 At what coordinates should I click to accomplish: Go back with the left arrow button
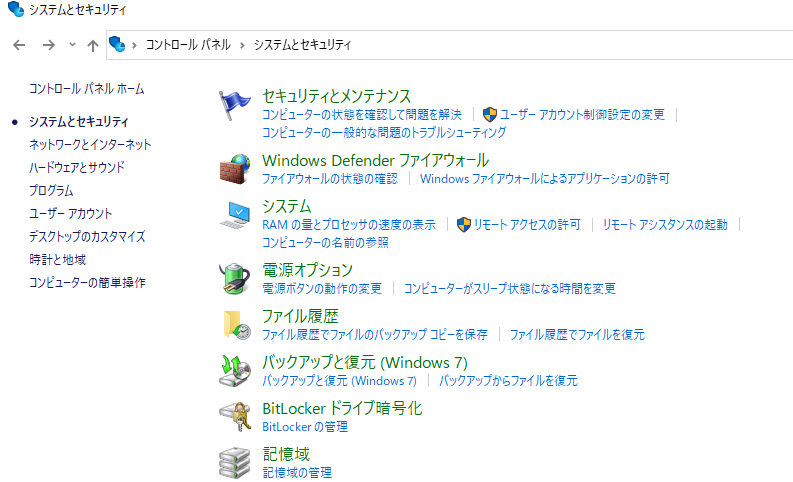[x=19, y=45]
